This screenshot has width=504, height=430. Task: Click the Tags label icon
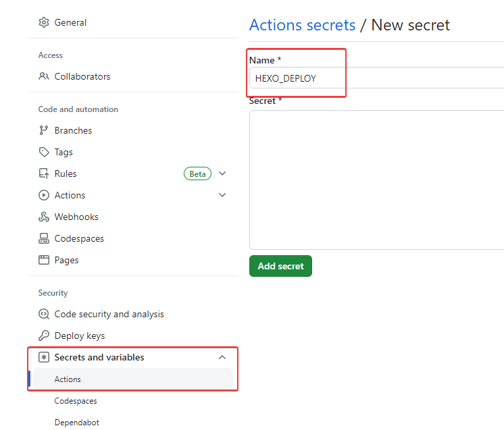tap(44, 152)
